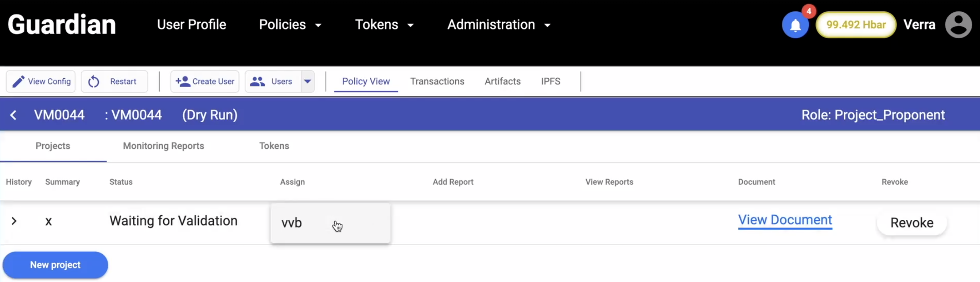The width and height of the screenshot is (980, 282).
Task: Click the Create User button
Action: [x=205, y=81]
